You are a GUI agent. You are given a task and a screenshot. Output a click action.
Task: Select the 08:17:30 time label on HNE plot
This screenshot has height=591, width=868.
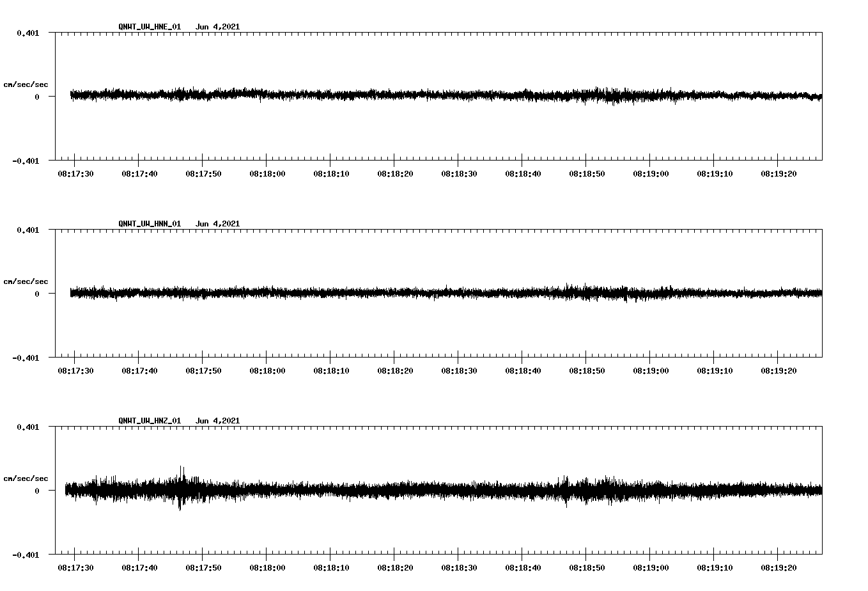75,174
